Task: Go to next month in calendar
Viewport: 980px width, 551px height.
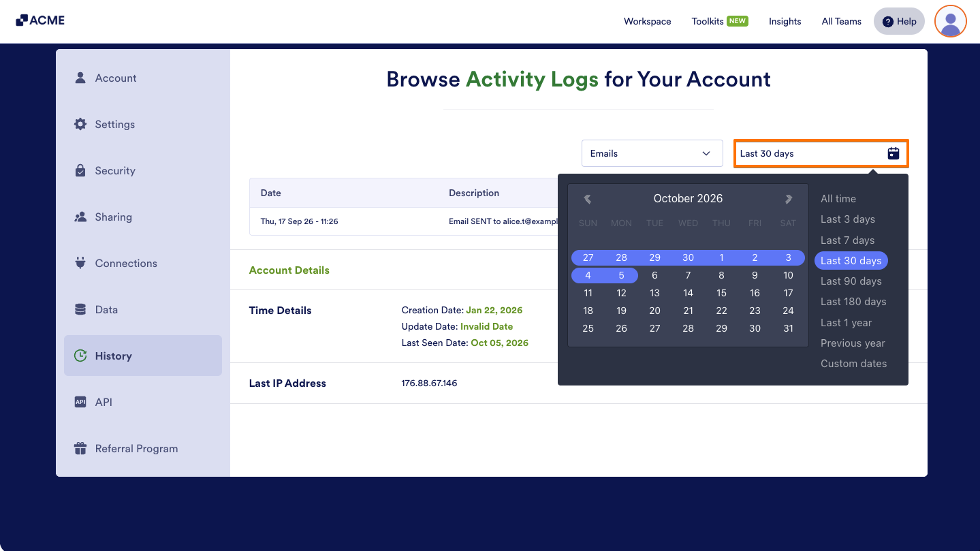Action: tap(789, 199)
